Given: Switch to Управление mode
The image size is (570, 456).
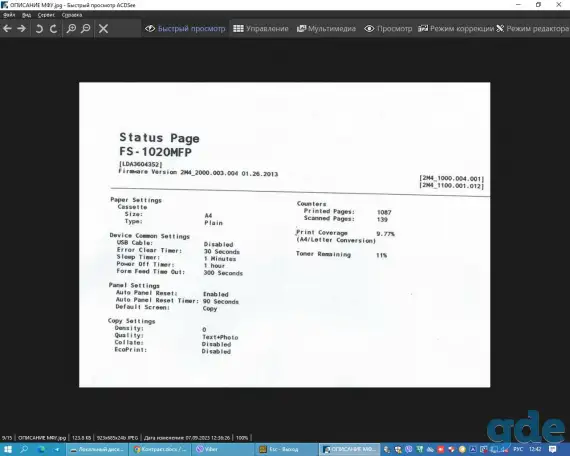Looking at the screenshot, I should pos(261,28).
